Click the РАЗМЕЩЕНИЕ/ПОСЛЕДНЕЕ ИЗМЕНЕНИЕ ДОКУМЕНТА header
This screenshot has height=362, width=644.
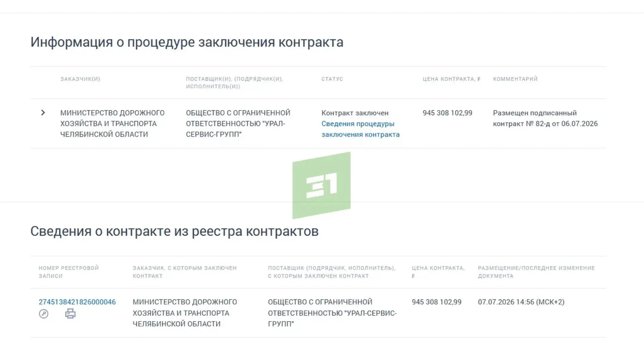pyautogui.click(x=536, y=272)
